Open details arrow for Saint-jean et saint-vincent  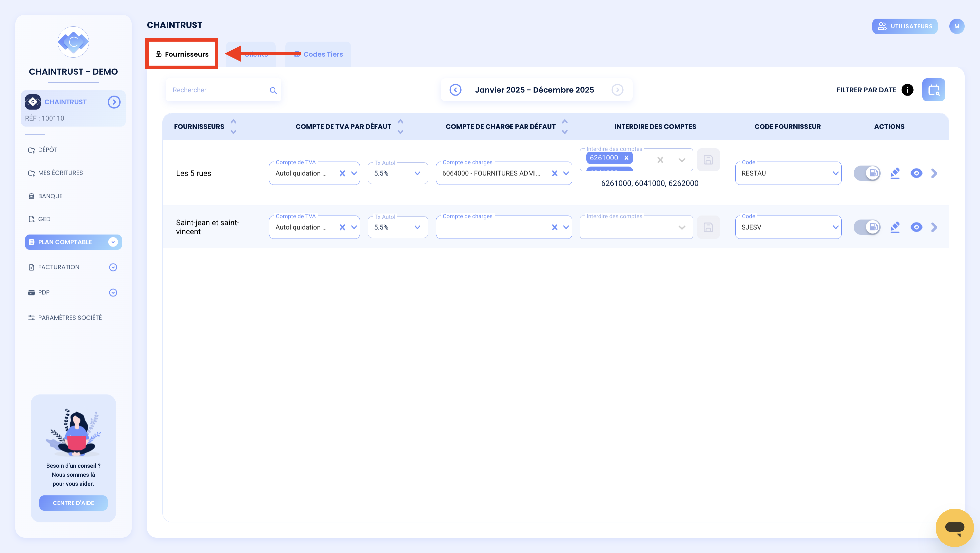point(934,227)
